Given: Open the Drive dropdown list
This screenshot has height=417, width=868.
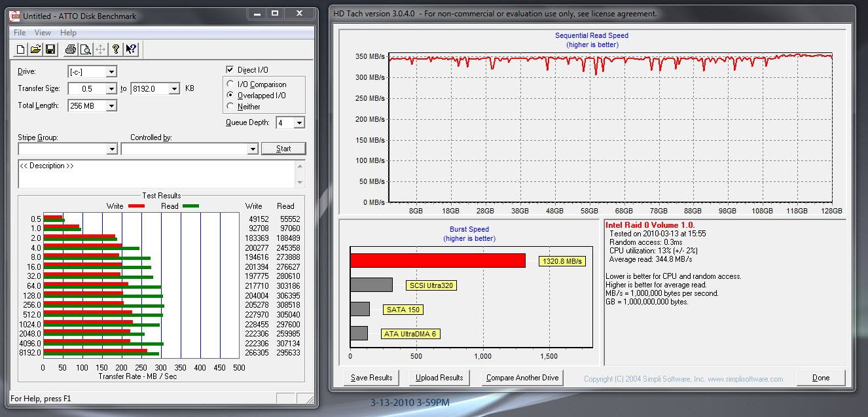Looking at the screenshot, I should (111, 72).
